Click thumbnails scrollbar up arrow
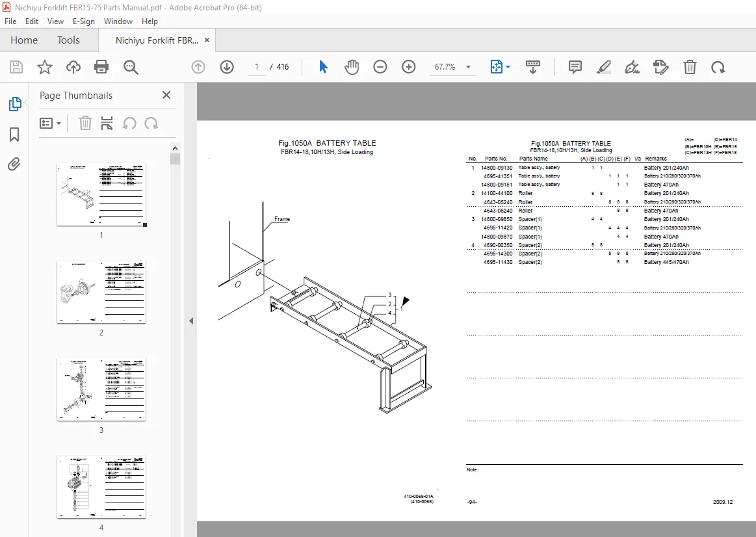Image resolution: width=756 pixels, height=537 pixels. click(x=175, y=148)
